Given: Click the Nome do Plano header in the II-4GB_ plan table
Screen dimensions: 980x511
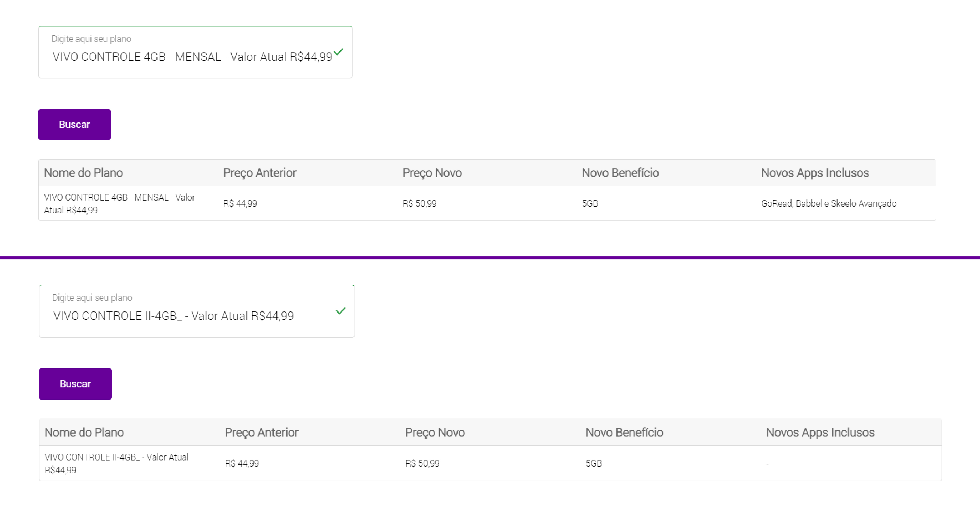Looking at the screenshot, I should coord(84,433).
